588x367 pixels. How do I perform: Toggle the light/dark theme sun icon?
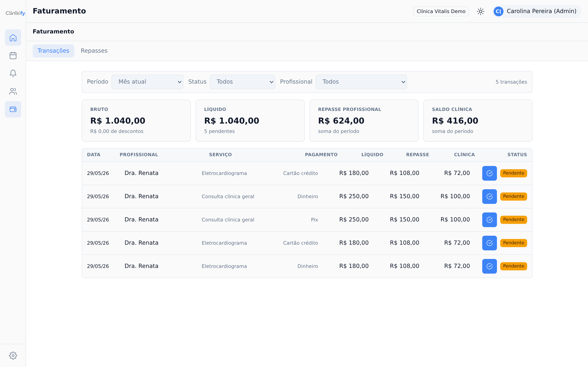[480, 11]
